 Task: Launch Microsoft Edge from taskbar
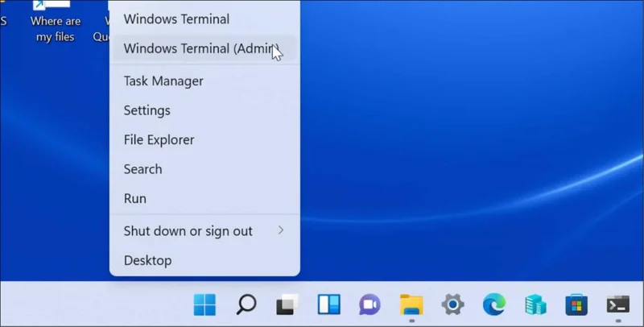494,304
